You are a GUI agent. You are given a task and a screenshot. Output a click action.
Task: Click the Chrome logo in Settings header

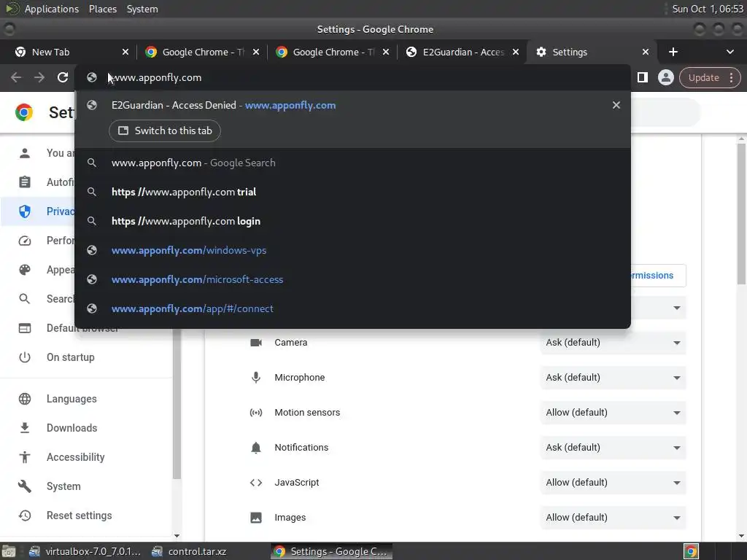point(24,112)
